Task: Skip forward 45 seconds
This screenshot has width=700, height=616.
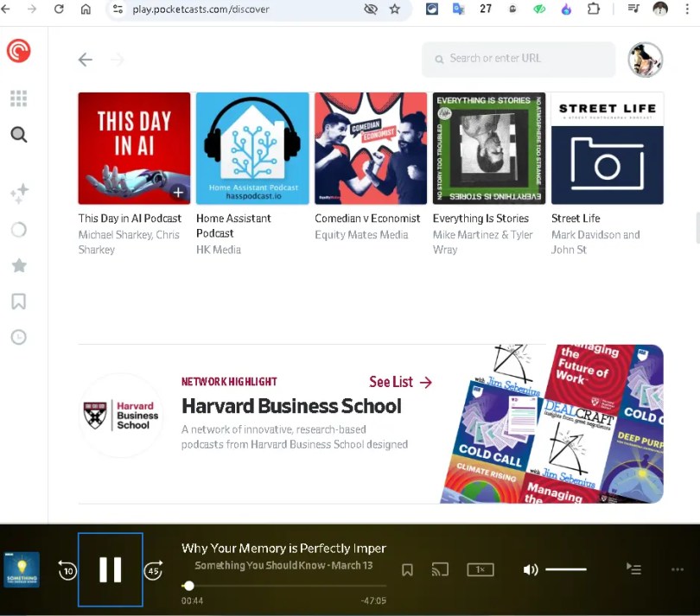Action: [x=153, y=570]
